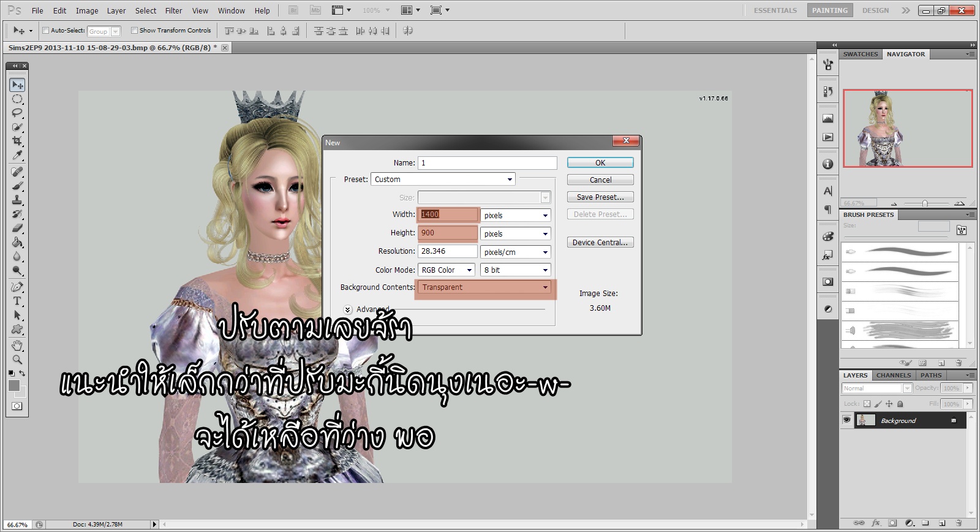Select the Custom Shape tool
Image resolution: width=980 pixels, height=532 pixels.
coord(17,329)
